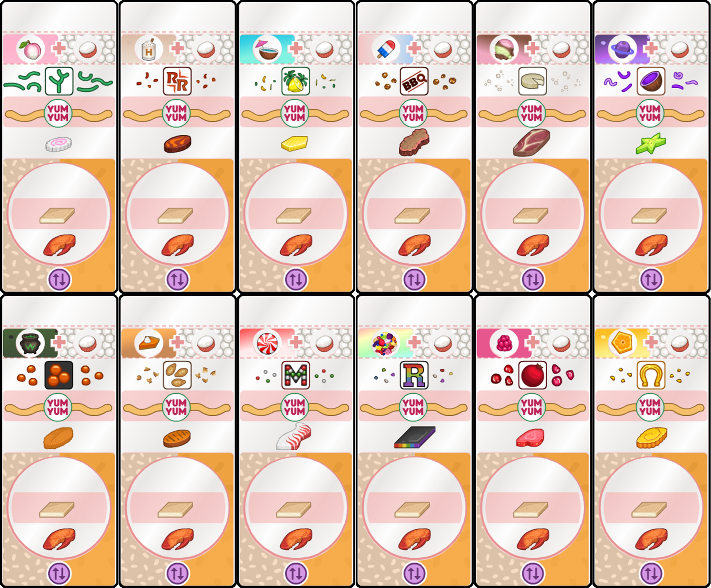The height and width of the screenshot is (588, 711).
Task: Click the purple coconut topping icon
Action: tap(651, 81)
